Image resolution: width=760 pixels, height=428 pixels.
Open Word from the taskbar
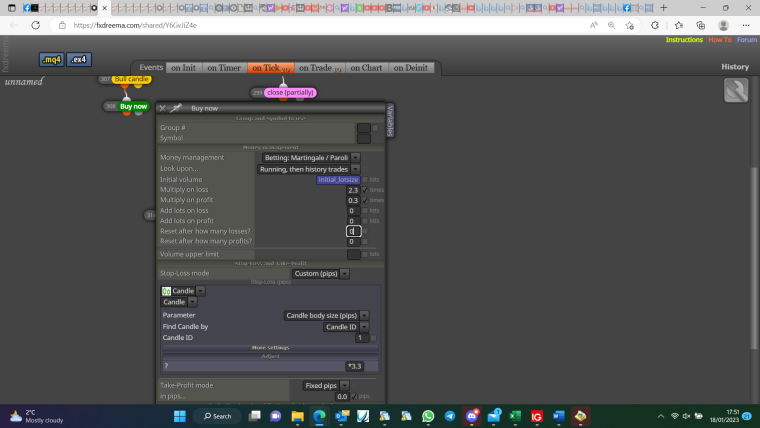pyautogui.click(x=558, y=416)
